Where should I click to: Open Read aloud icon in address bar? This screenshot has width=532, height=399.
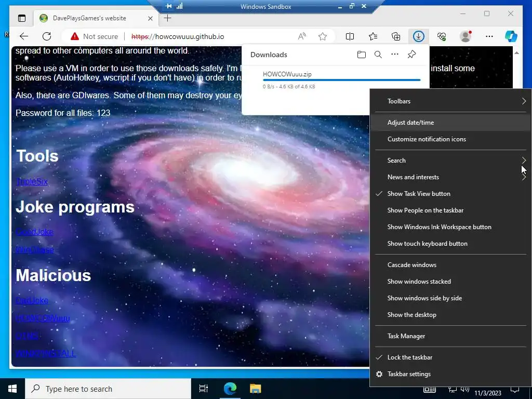point(302,36)
